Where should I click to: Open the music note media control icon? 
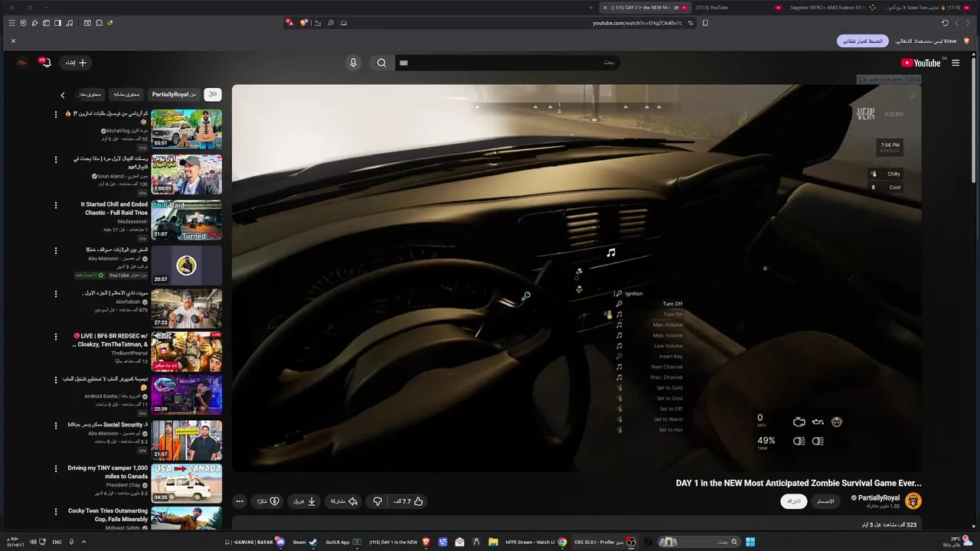pos(69,23)
